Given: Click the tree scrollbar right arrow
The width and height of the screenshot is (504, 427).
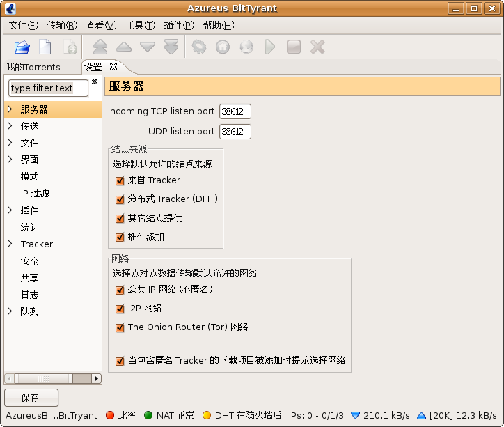Looking at the screenshot, I should pyautogui.click(x=97, y=379).
